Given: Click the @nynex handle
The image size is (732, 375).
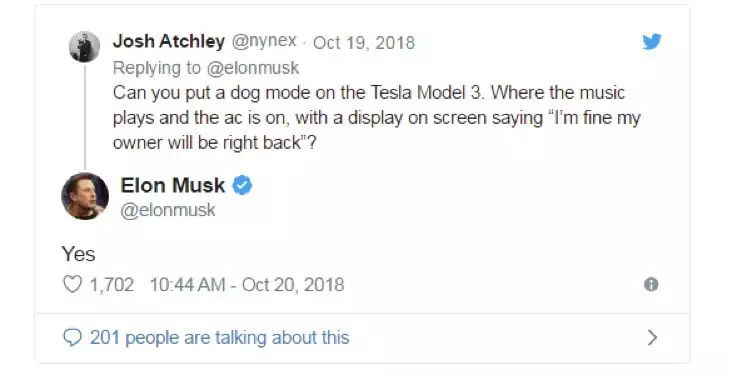Looking at the screenshot, I should [x=264, y=42].
